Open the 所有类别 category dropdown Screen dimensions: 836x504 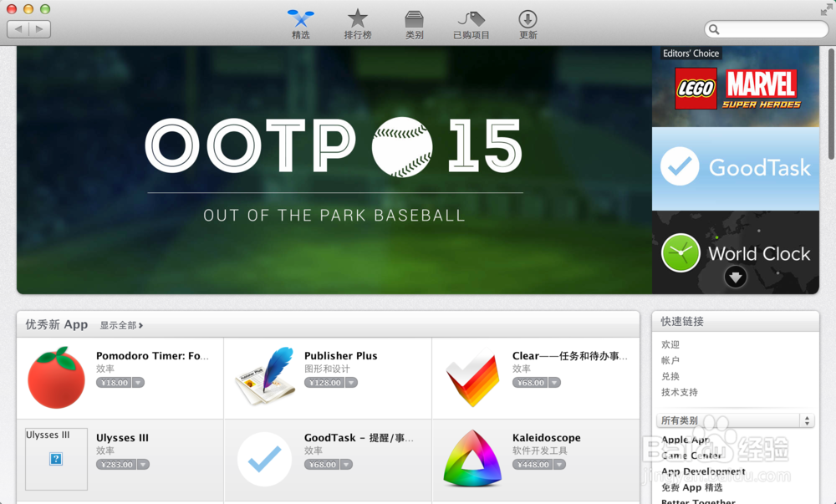[735, 420]
